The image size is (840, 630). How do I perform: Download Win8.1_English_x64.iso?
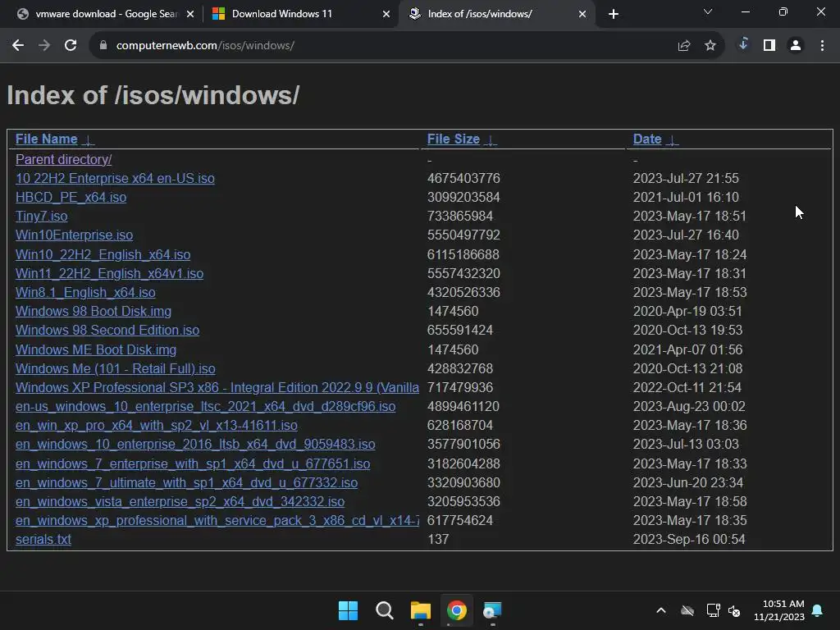point(85,293)
